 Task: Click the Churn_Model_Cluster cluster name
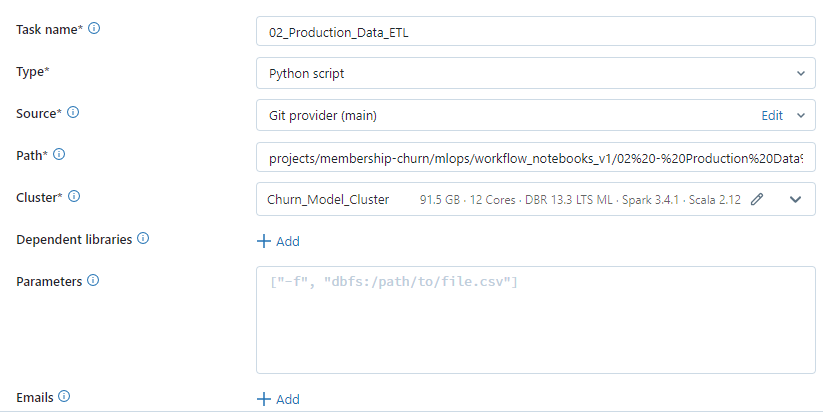click(328, 199)
